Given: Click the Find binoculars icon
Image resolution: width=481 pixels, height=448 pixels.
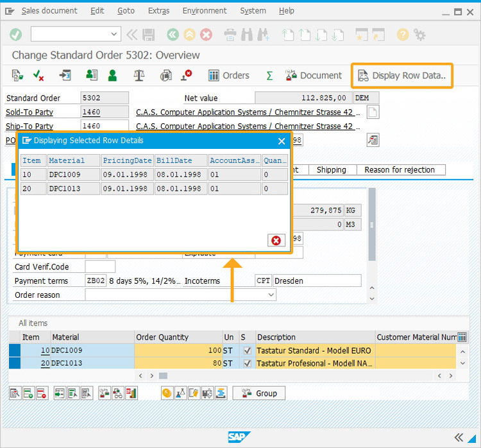Looking at the screenshot, I should click(x=247, y=35).
